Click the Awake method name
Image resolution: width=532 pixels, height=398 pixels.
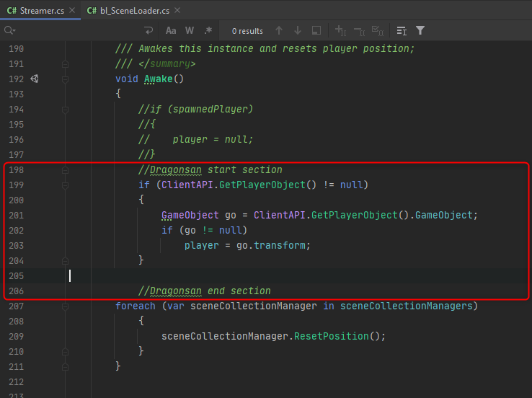[159, 79]
